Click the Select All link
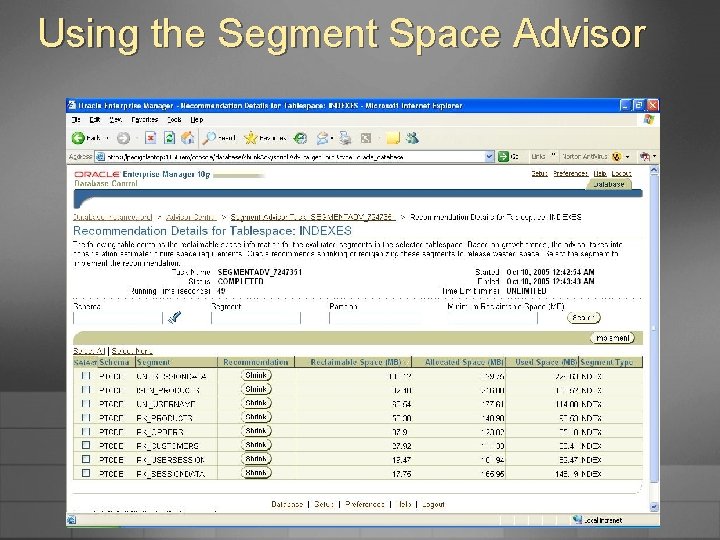 89,351
